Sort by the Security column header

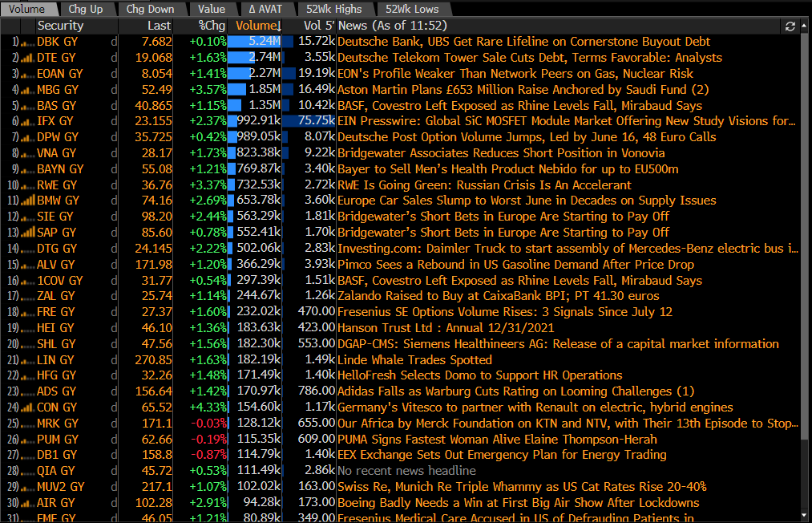pos(61,26)
